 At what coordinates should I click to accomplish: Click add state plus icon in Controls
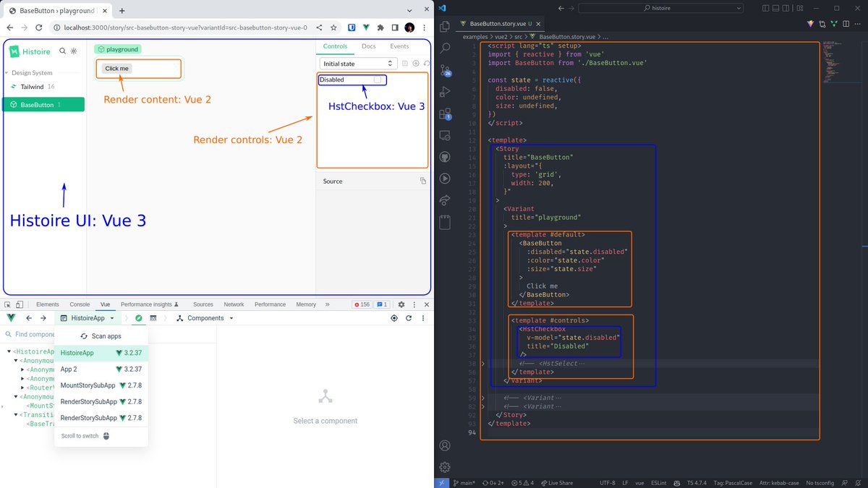pyautogui.click(x=416, y=64)
